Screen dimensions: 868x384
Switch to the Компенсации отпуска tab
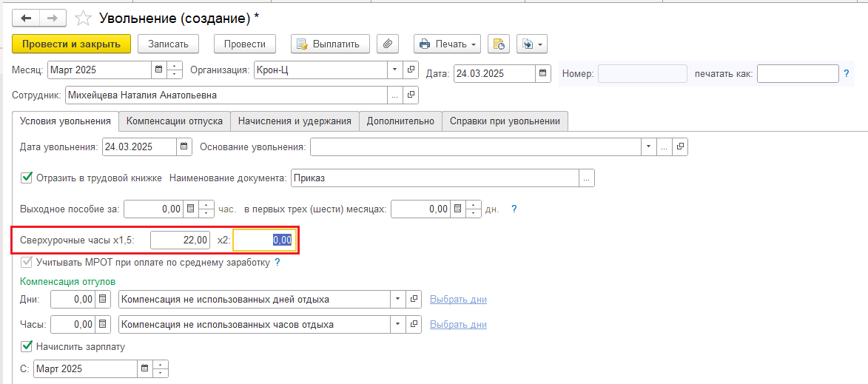pyautogui.click(x=174, y=121)
